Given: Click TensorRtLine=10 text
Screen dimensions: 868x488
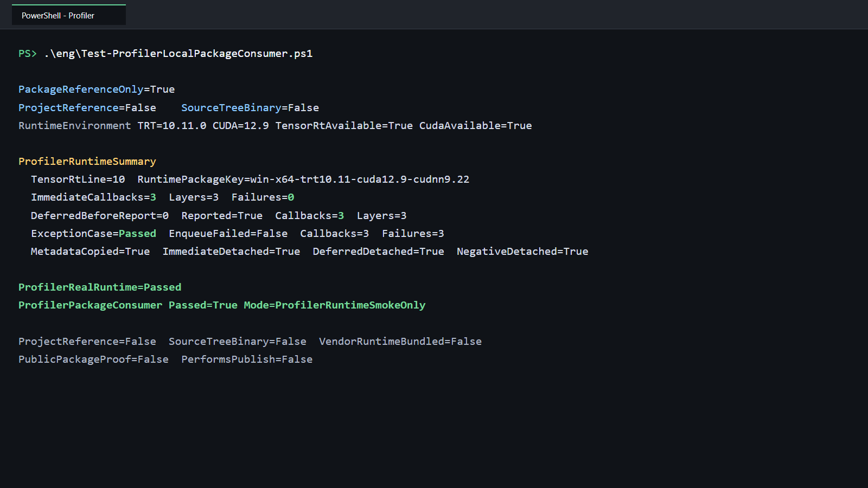Looking at the screenshot, I should click(78, 179).
